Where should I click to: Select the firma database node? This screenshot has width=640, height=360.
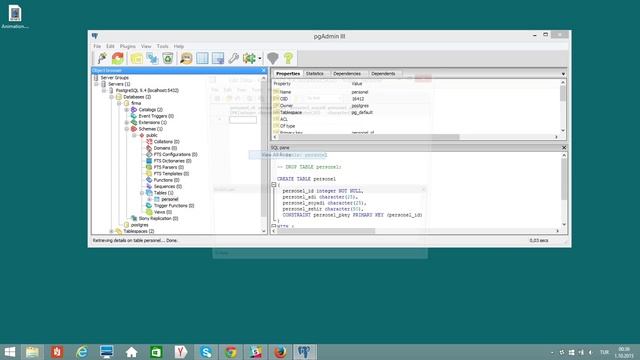click(136, 103)
